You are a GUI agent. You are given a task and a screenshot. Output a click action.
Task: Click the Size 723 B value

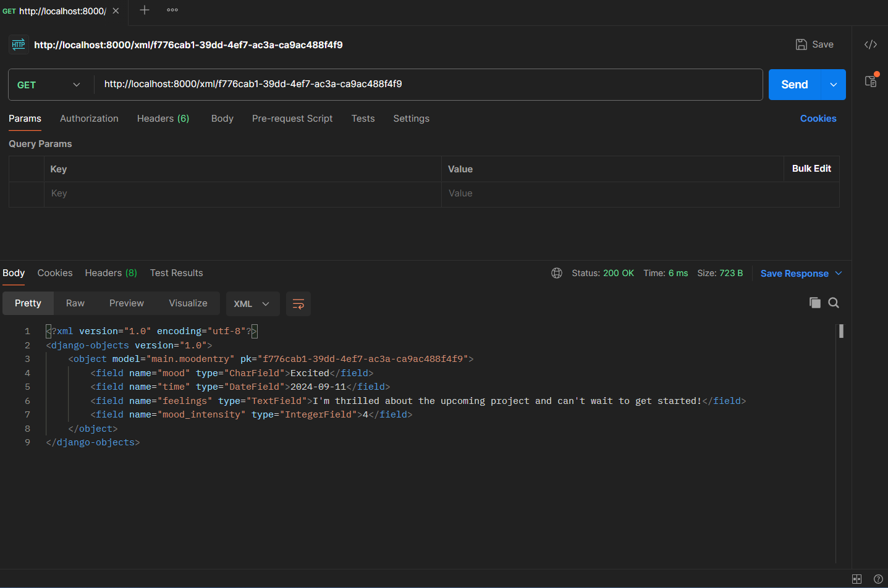point(731,273)
